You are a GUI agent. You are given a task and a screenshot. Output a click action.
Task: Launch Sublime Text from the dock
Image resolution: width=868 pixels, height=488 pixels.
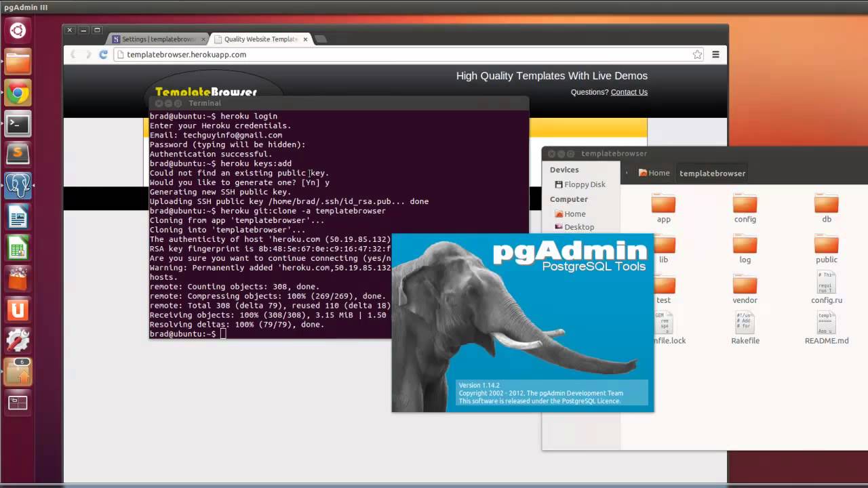[18, 155]
